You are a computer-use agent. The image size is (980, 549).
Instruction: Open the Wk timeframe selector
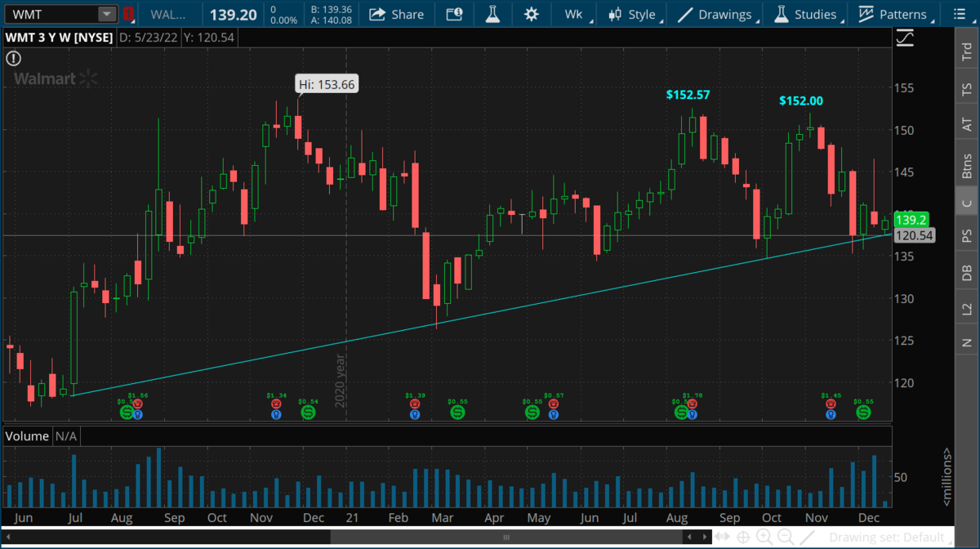[574, 14]
